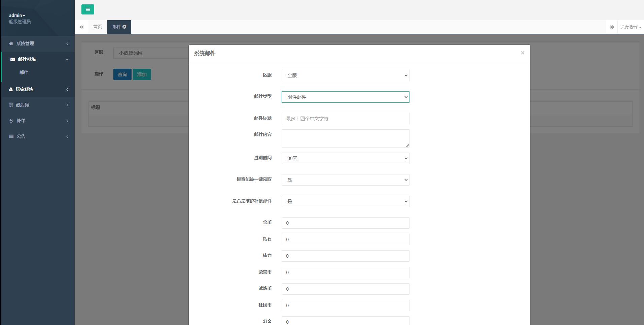Open the 区服 dropdown showing 全服
Screen dimensions: 644x325
pyautogui.click(x=345, y=75)
